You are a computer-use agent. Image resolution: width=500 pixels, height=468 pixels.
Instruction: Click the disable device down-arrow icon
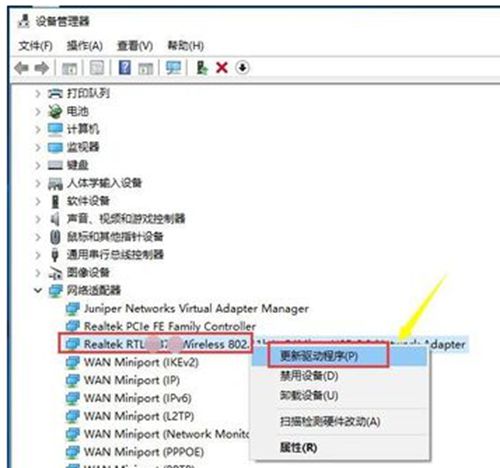pyautogui.click(x=242, y=68)
